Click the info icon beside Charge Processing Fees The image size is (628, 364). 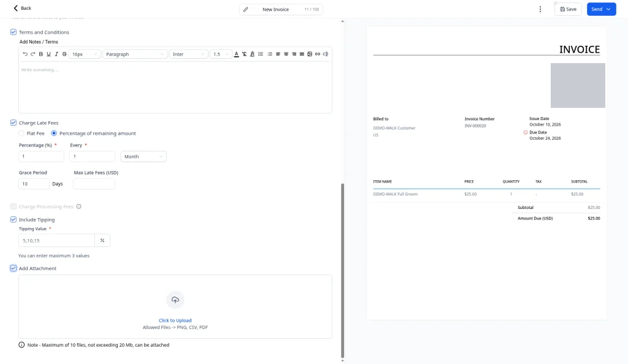[x=79, y=207]
